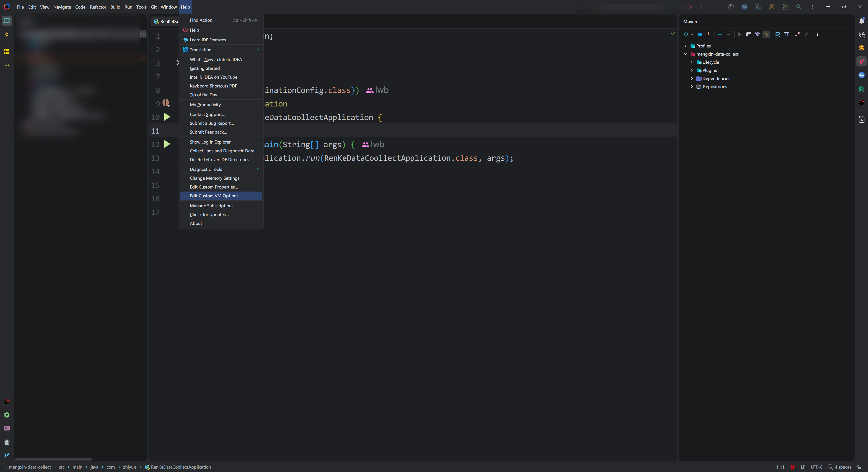Click UTF-8 encoding in status bar
868x472 pixels.
816,467
